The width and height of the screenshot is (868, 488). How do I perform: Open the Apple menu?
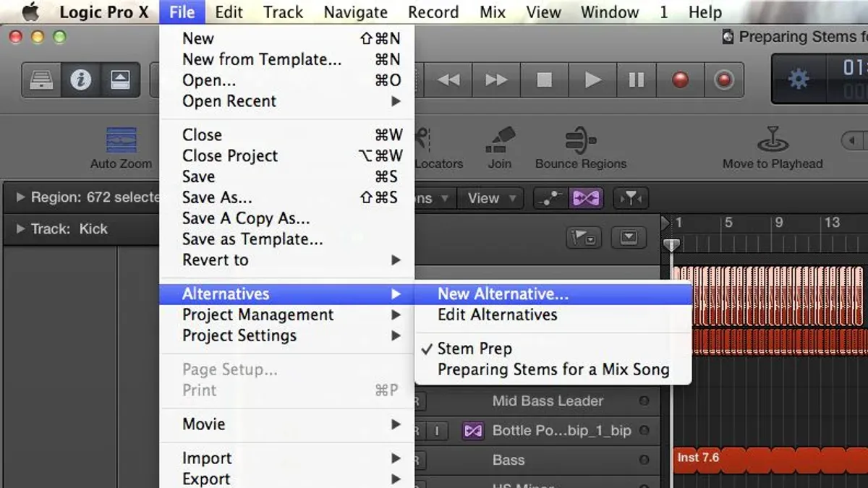[x=30, y=12]
